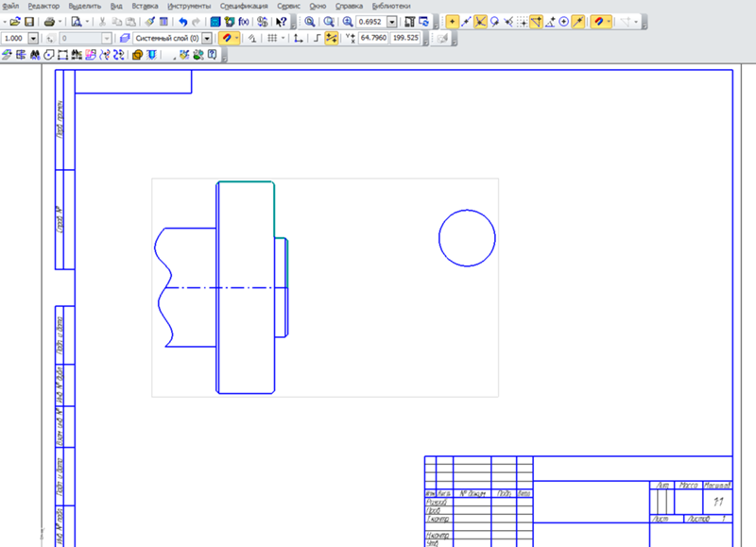Expand the 1.000 view scale dropdown
Viewport: 756px width, 547px height.
tap(34, 38)
